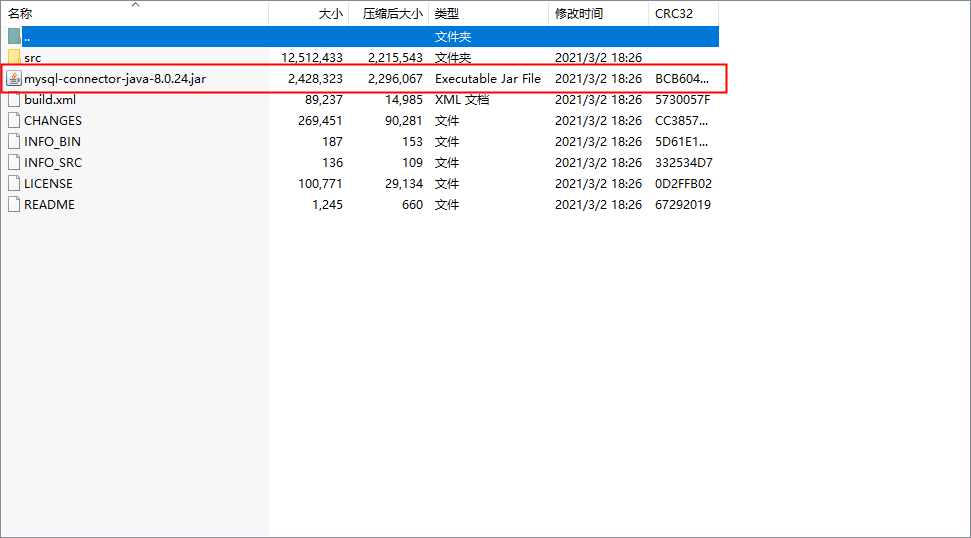Screen dimensions: 971x538
Task: Click the INFO_BIN file icon
Action: [14, 142]
